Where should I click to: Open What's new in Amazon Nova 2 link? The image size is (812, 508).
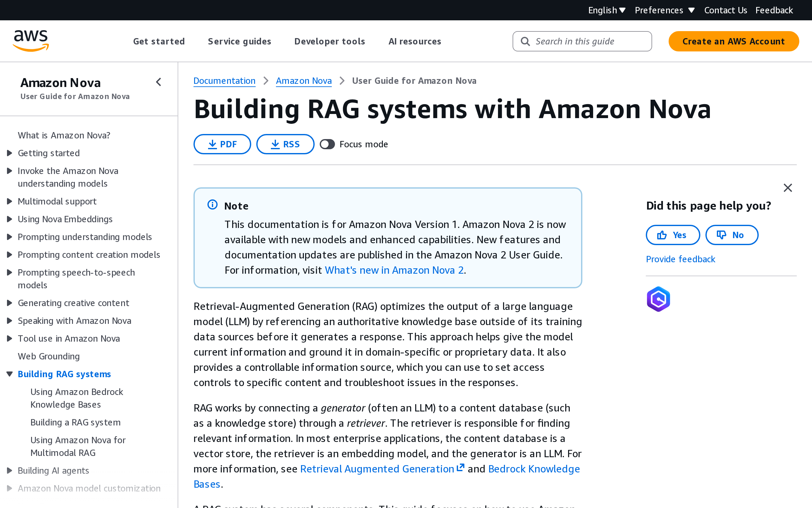click(x=394, y=270)
